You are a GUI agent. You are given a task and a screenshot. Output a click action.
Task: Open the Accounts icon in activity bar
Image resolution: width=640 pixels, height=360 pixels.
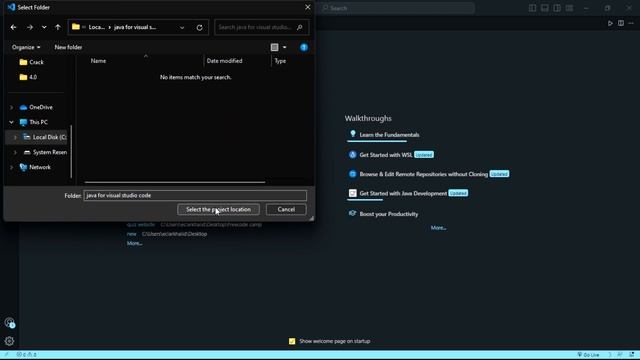pyautogui.click(x=9, y=323)
